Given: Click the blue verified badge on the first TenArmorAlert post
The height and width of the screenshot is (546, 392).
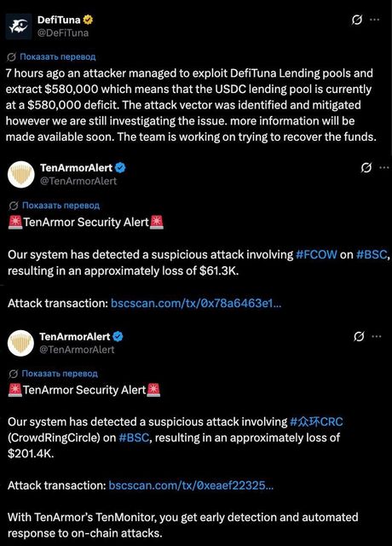Looking at the screenshot, I should pos(120,168).
